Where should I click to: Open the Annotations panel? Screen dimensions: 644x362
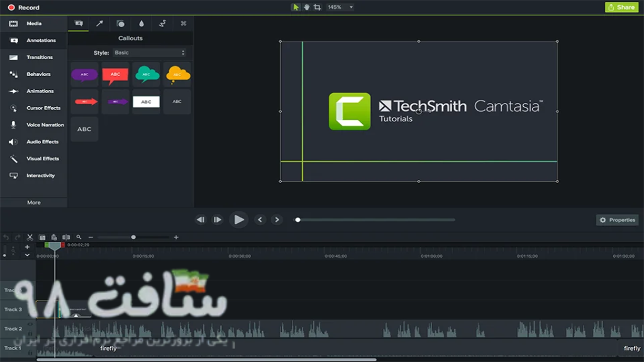(x=34, y=40)
